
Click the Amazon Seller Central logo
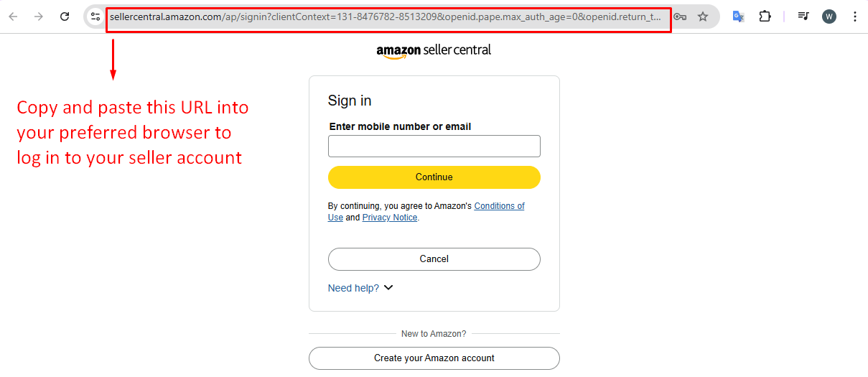pos(434,51)
